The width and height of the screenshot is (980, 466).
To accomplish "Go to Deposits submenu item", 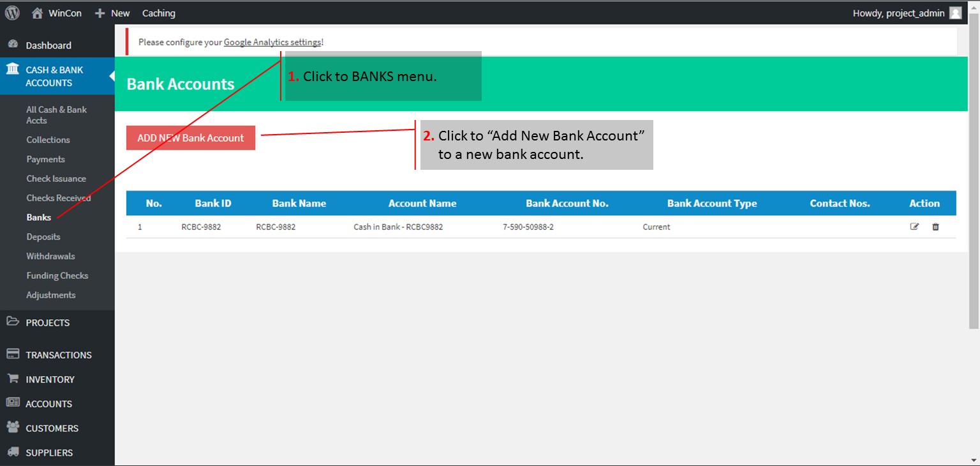I will click(x=43, y=237).
